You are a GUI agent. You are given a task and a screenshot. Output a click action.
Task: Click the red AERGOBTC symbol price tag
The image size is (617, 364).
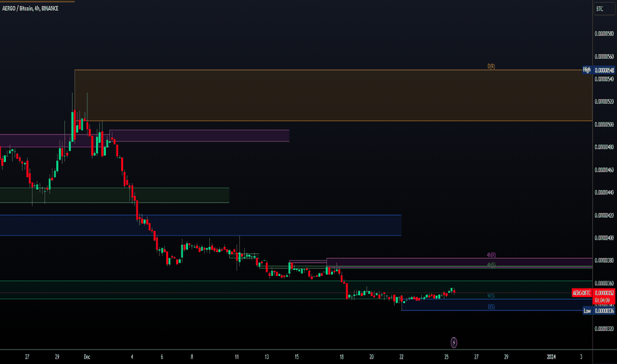point(582,293)
